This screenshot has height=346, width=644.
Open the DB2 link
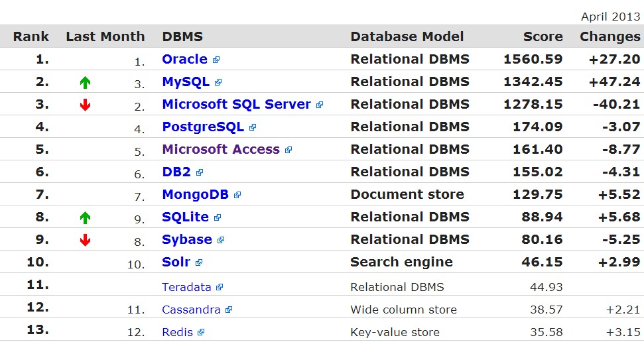point(176,172)
